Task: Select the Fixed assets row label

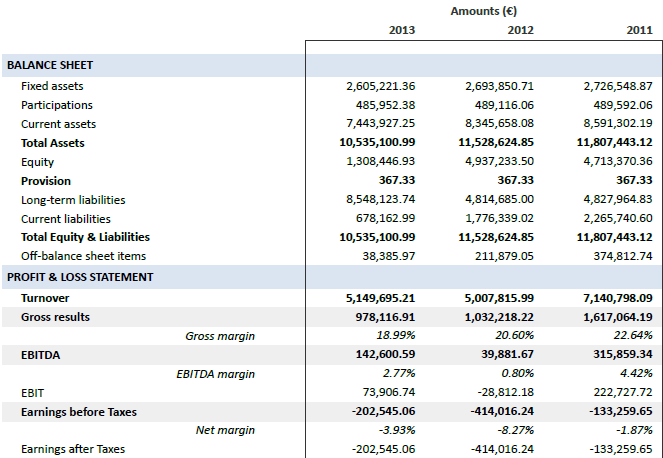Action: (x=52, y=86)
